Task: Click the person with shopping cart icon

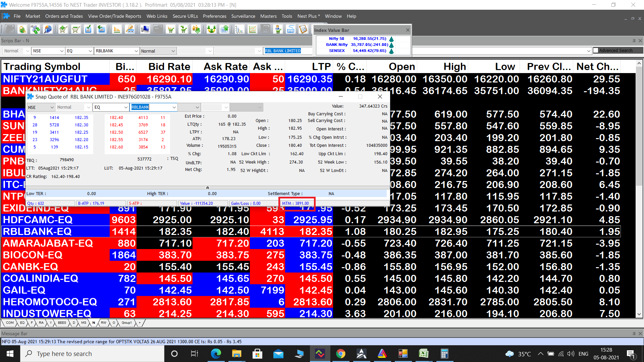Action: [x=278, y=29]
